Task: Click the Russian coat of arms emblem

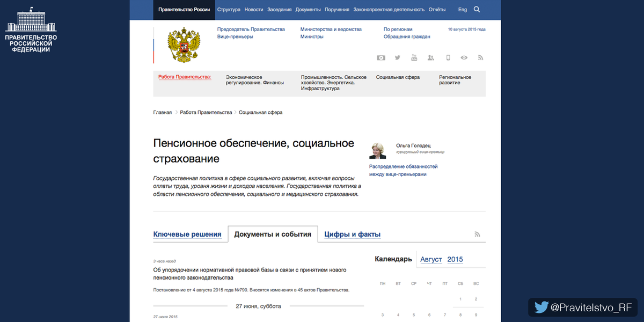Action: click(x=184, y=45)
